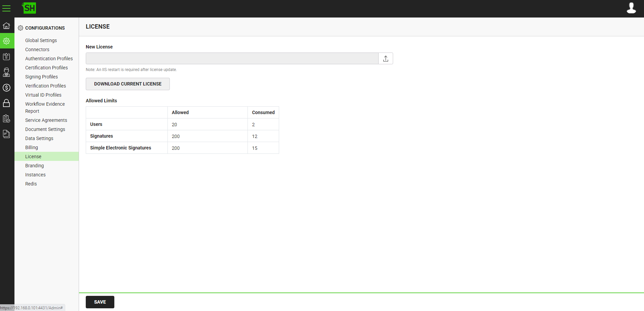The image size is (644, 311).
Task: Click the Allowed column header
Action: [x=180, y=112]
